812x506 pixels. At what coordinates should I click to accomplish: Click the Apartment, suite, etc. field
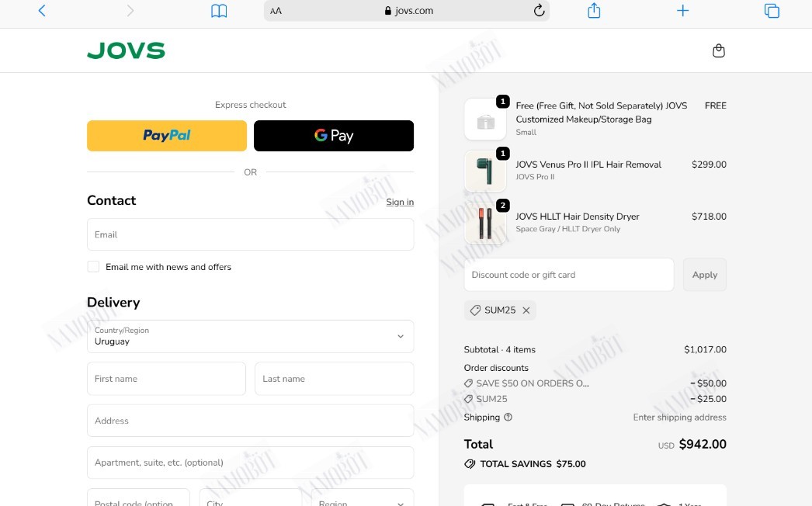click(250, 463)
